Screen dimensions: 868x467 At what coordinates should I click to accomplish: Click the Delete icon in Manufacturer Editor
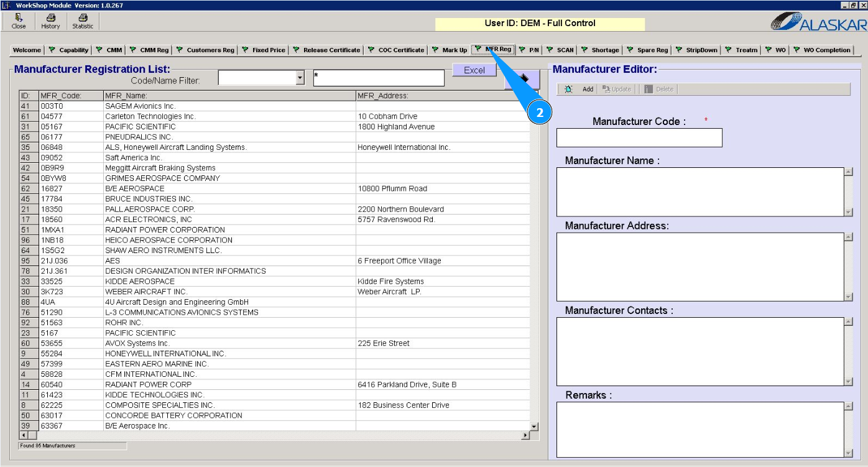coord(649,90)
